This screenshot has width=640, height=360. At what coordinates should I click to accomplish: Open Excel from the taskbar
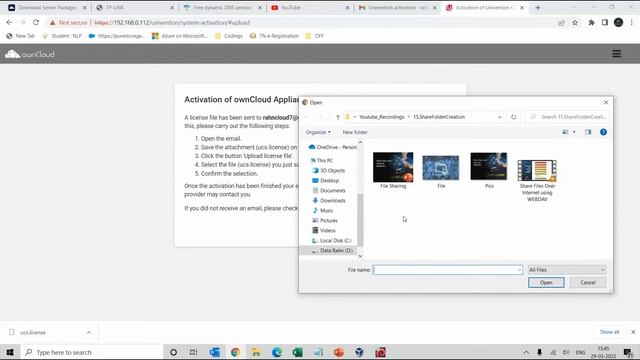298,352
